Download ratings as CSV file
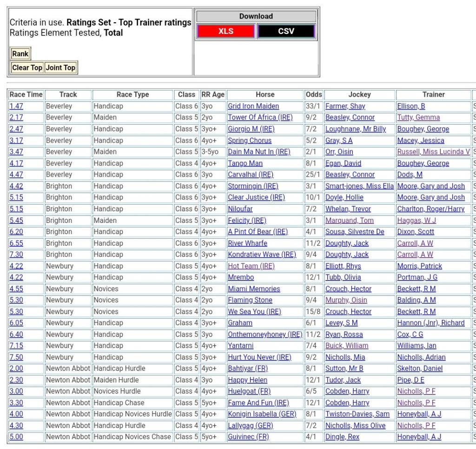This screenshot has height=449, width=476. pyautogui.click(x=286, y=31)
